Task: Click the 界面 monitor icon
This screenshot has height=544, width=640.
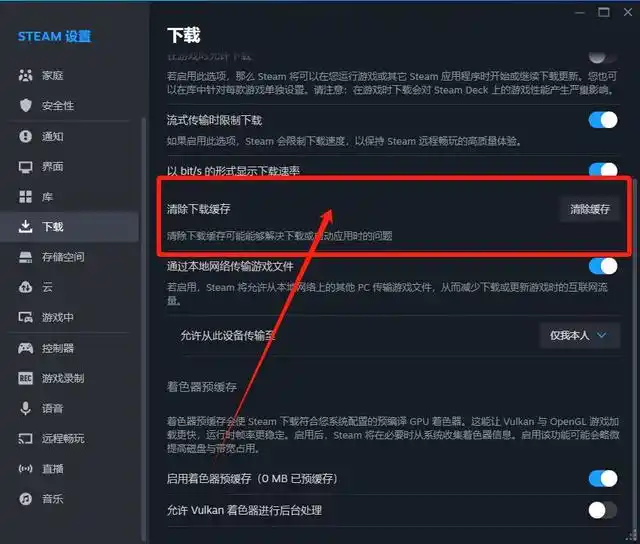Action: (x=25, y=167)
